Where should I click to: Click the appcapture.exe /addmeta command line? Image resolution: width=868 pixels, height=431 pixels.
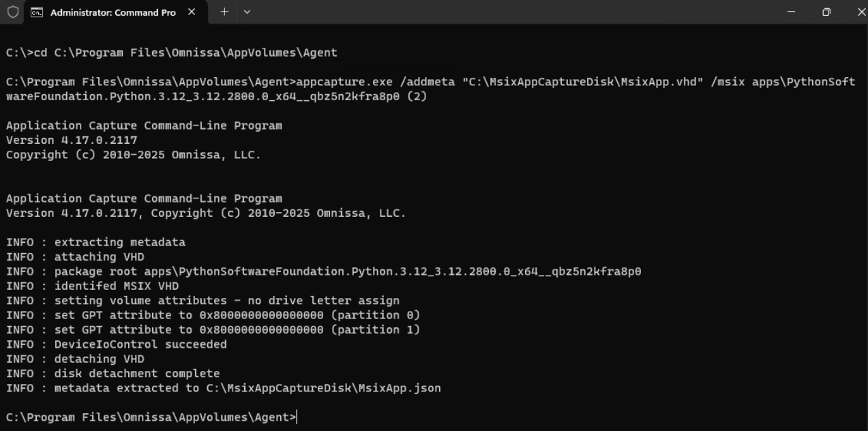(430, 89)
